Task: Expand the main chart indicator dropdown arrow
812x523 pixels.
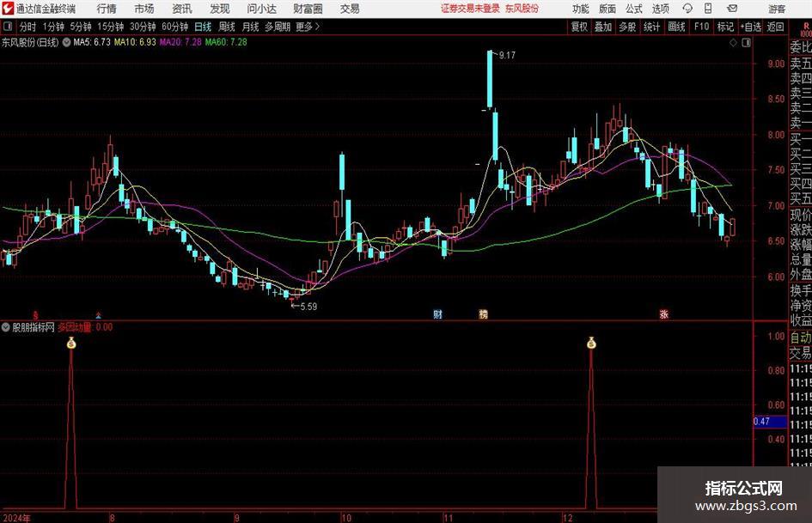Action: (x=66, y=42)
